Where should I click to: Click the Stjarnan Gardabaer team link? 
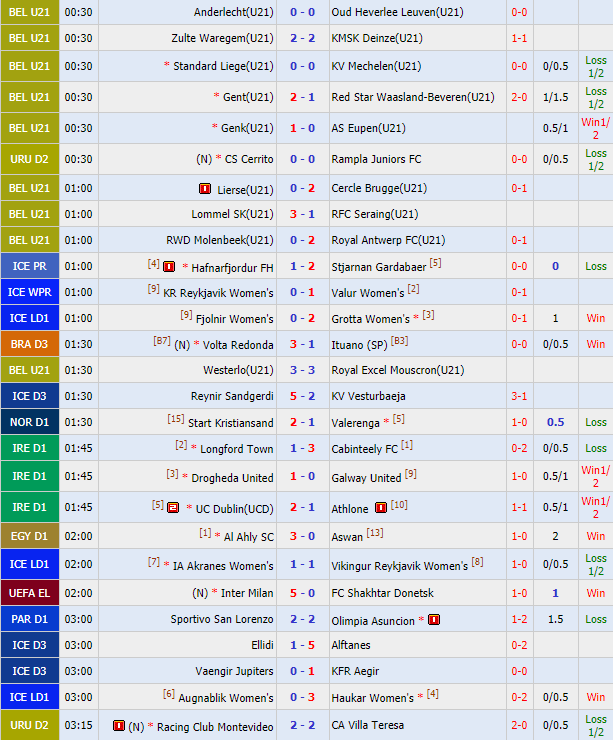[x=378, y=267]
